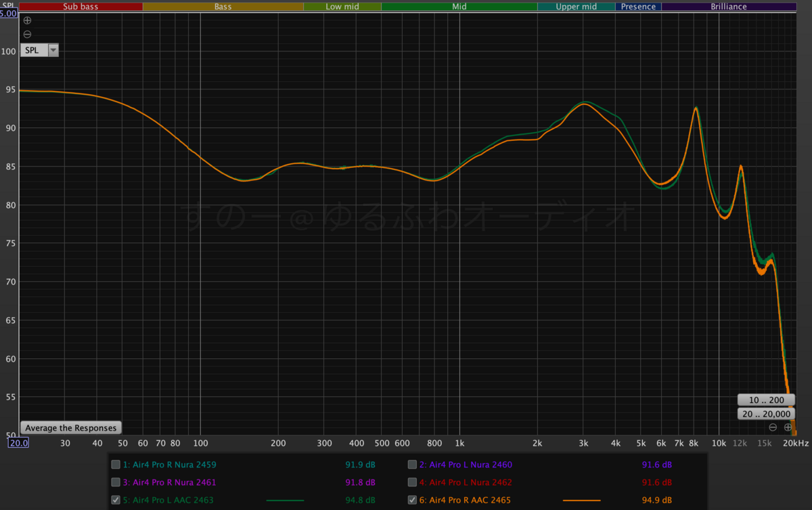Enable measurement 2 Air4 Pro L Nura 2460

point(412,465)
